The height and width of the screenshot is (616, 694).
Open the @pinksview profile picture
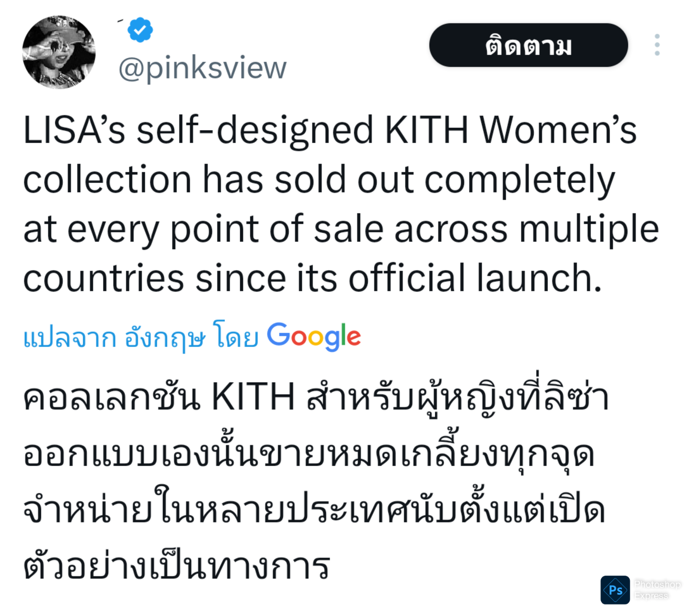pyautogui.click(x=59, y=52)
